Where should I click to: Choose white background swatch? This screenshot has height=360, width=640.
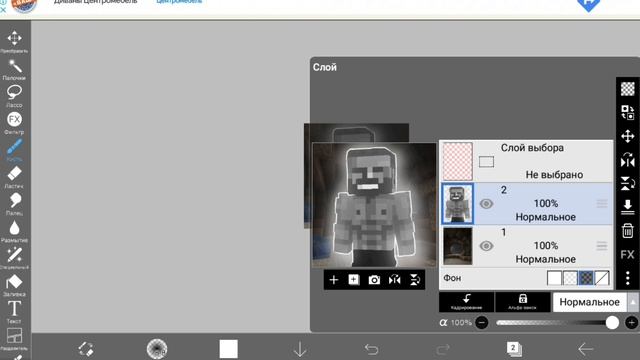click(554, 278)
